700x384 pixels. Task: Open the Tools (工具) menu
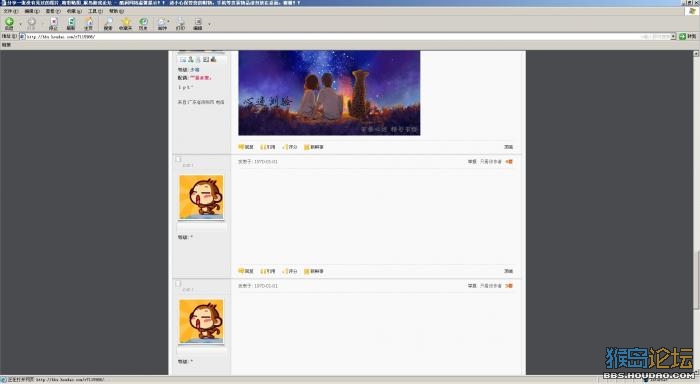95,11
